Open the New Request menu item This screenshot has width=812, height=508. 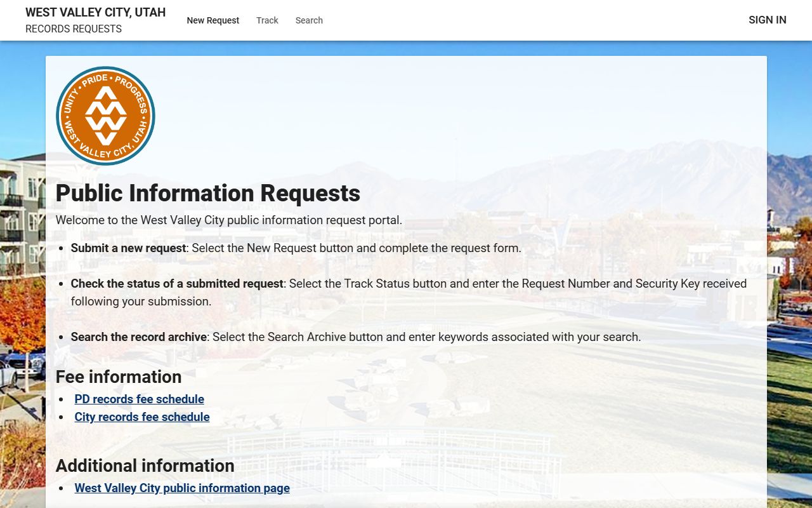tap(213, 20)
